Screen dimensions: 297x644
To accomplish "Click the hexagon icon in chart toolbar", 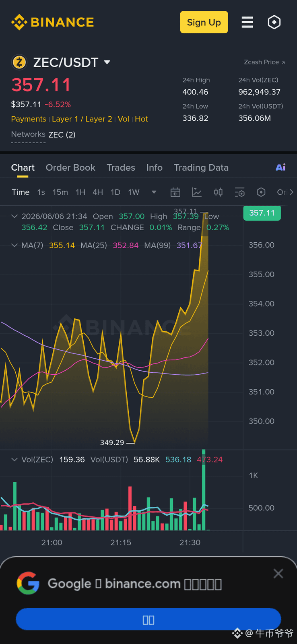I will point(261,192).
